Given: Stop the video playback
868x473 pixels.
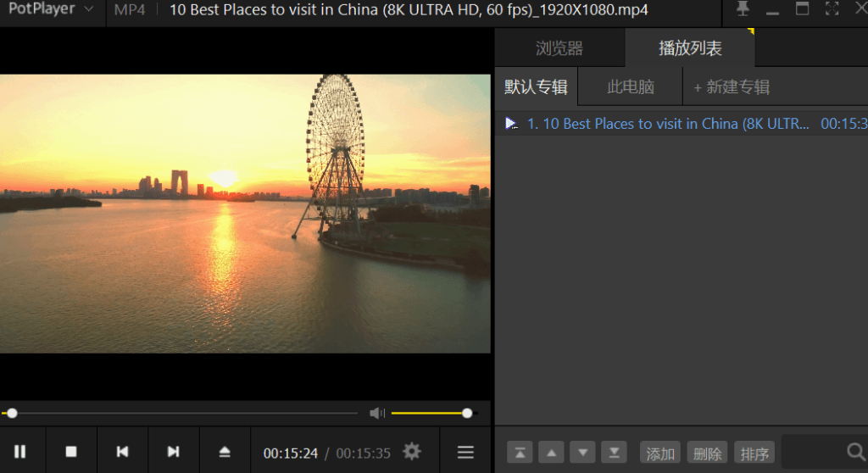Looking at the screenshot, I should [71, 452].
